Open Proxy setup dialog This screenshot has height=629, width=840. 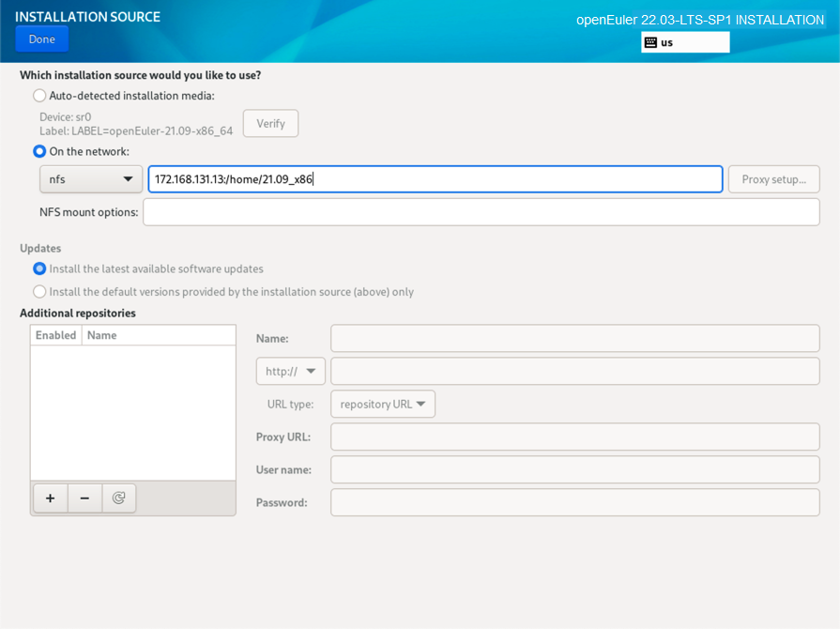(773, 179)
